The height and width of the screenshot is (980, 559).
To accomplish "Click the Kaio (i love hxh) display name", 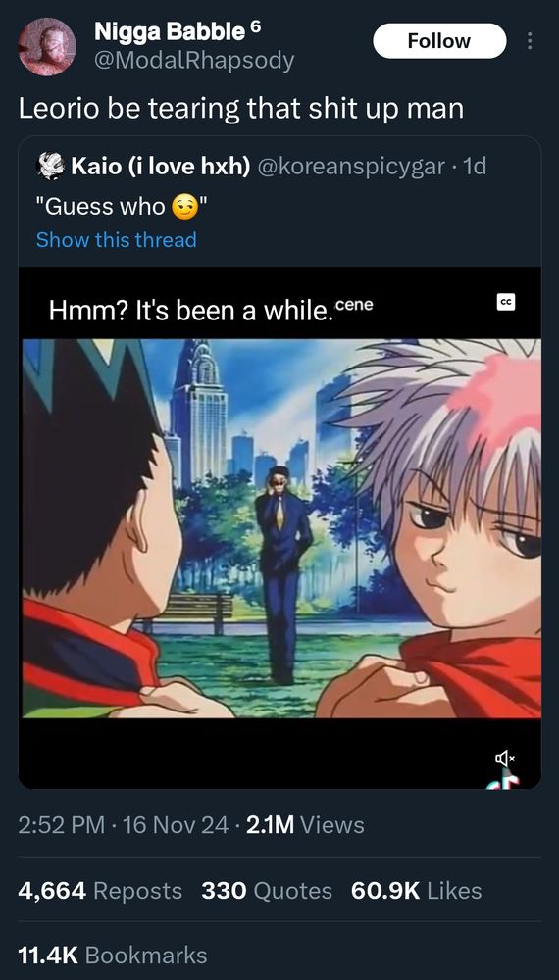I will tap(161, 167).
